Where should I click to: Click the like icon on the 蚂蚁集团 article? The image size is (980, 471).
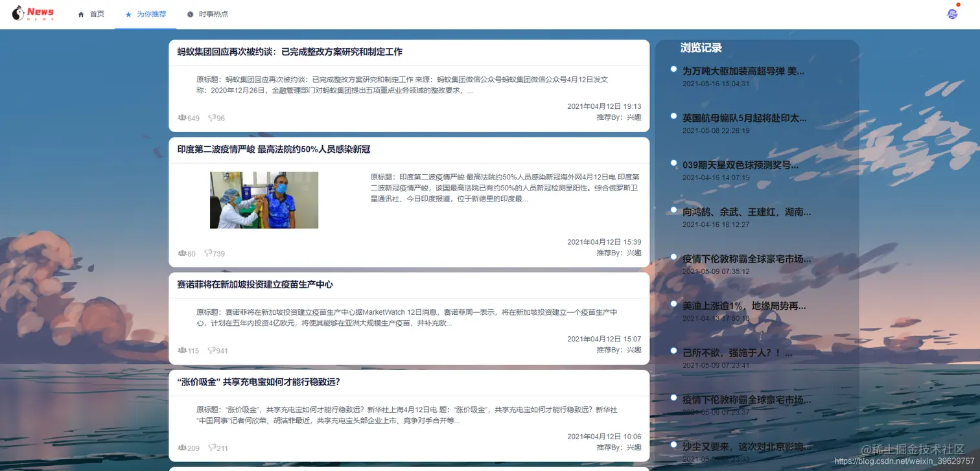click(x=182, y=118)
